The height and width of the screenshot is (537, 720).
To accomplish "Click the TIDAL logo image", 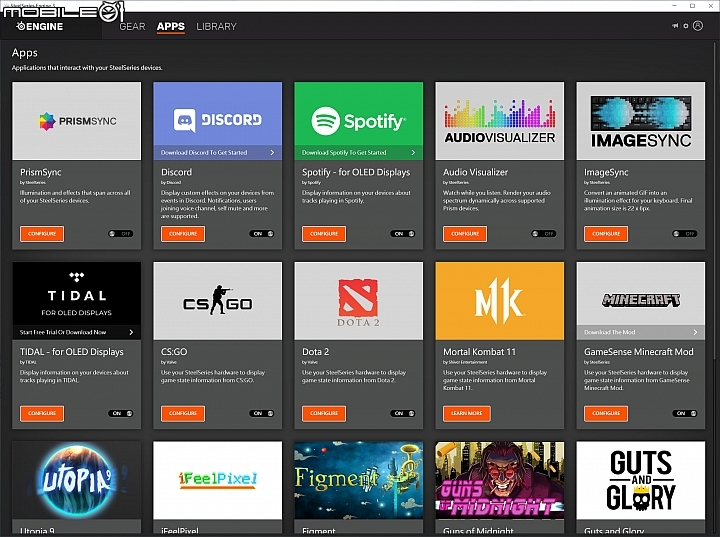I will point(77,294).
